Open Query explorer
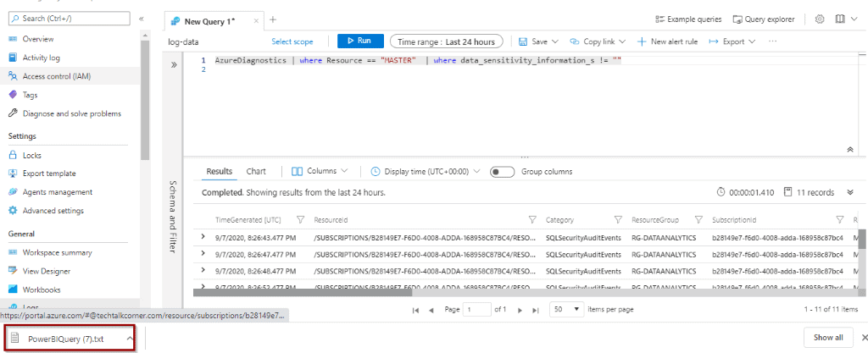This screenshot has width=868, height=353. pyautogui.click(x=764, y=19)
